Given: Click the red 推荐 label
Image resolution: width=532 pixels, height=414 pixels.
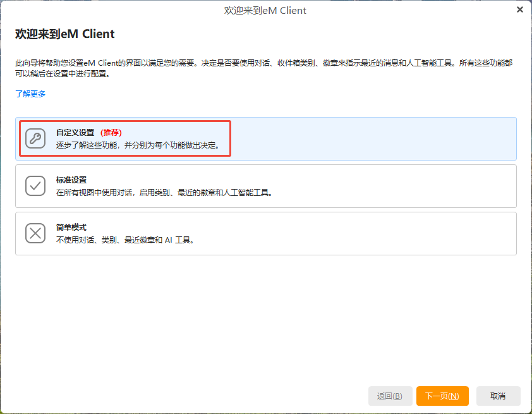Looking at the screenshot, I should click(111, 133).
